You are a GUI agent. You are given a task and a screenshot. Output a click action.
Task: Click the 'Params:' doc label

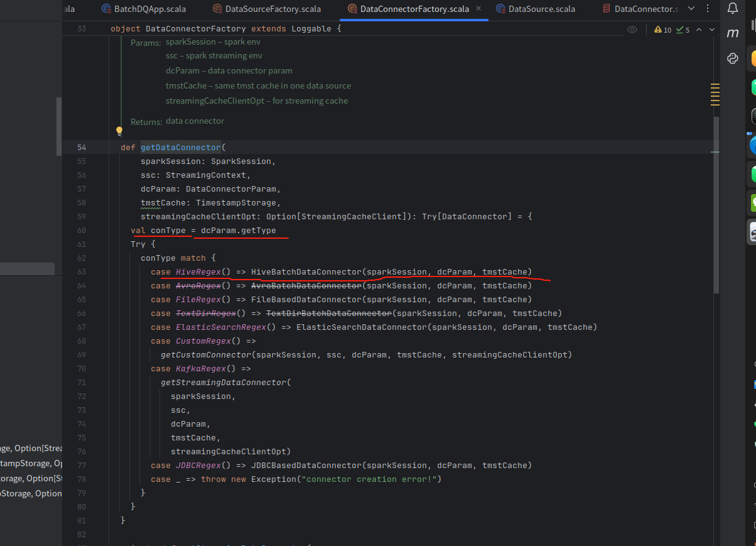[x=146, y=43]
